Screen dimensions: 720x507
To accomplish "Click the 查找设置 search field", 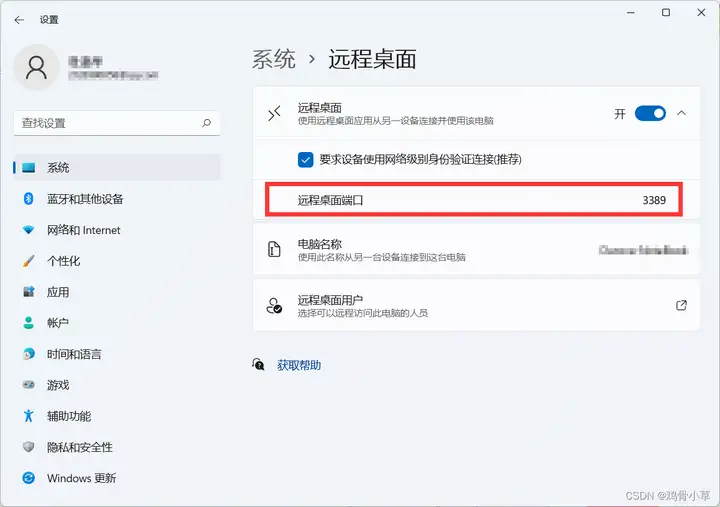I will 117,123.
